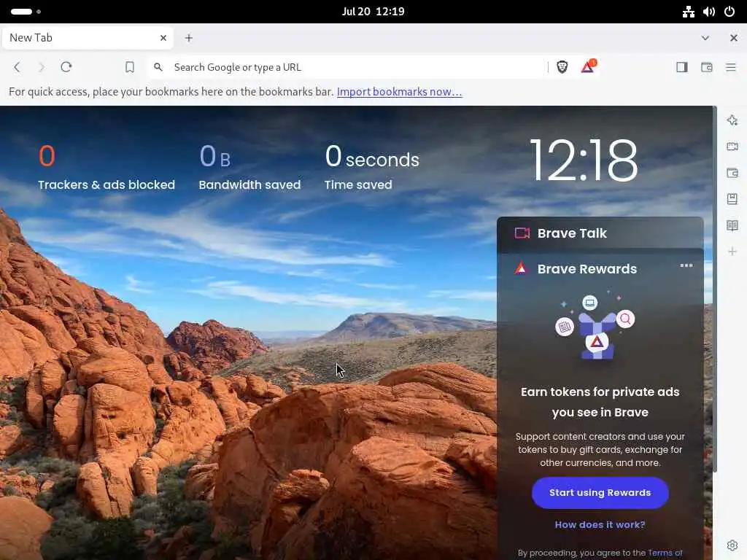Add item to sidebar with plus icon

click(732, 252)
